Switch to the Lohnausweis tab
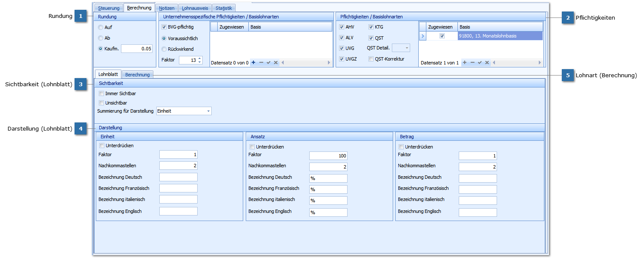This screenshot has width=644, height=259. point(195,8)
